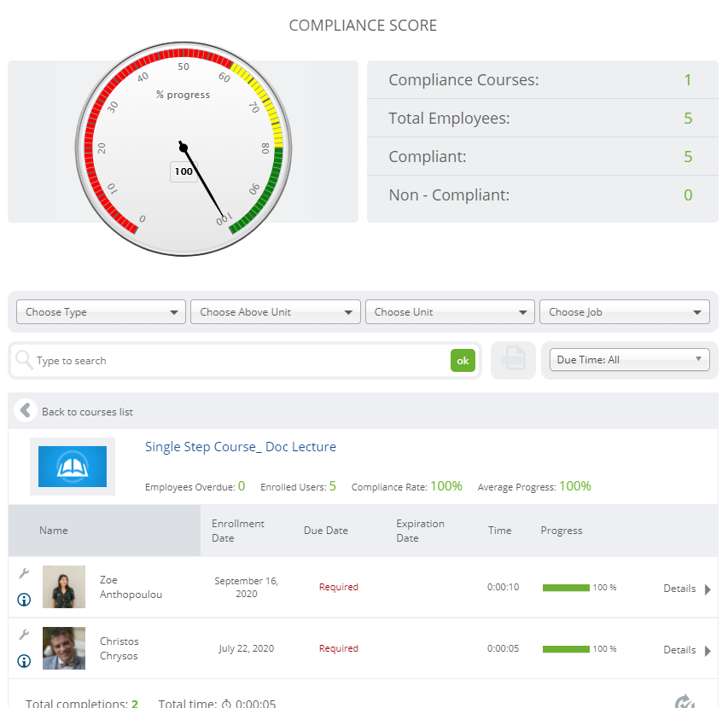This screenshot has width=728, height=708.
Task: Click the gauge's 100 value box
Action: click(x=183, y=171)
